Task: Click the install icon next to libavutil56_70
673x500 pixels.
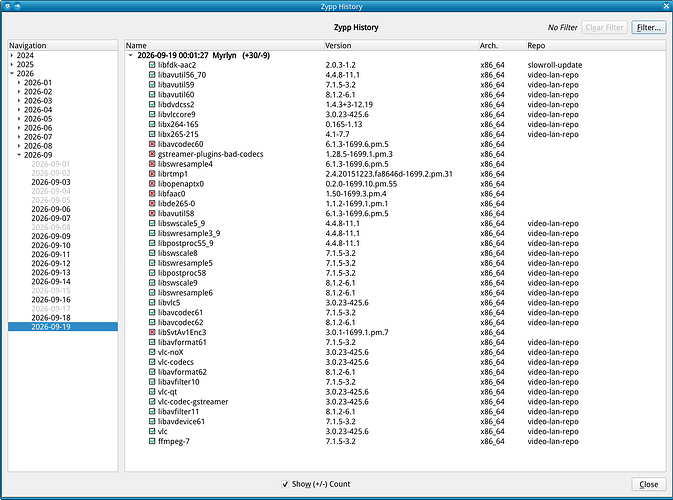Action: (152, 75)
